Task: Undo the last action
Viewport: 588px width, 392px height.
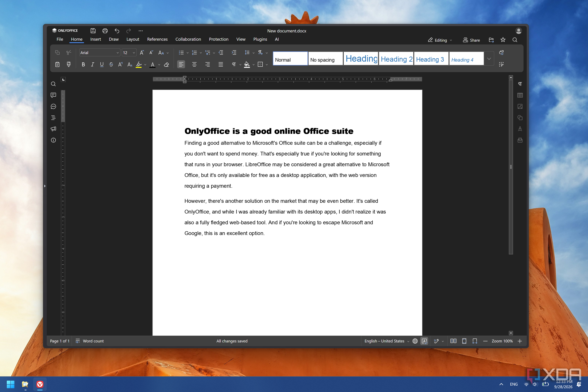Action: click(117, 31)
